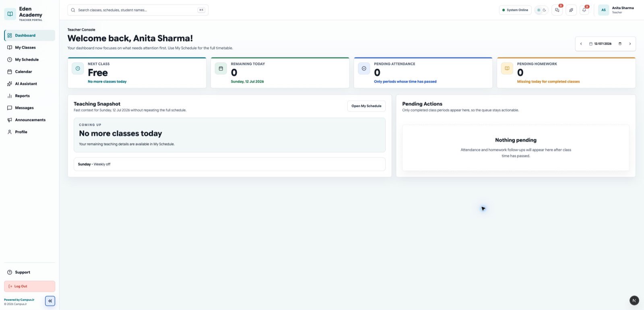This screenshot has height=310, width=644.
Task: Open Messages in the sidebar
Action: pyautogui.click(x=29, y=108)
